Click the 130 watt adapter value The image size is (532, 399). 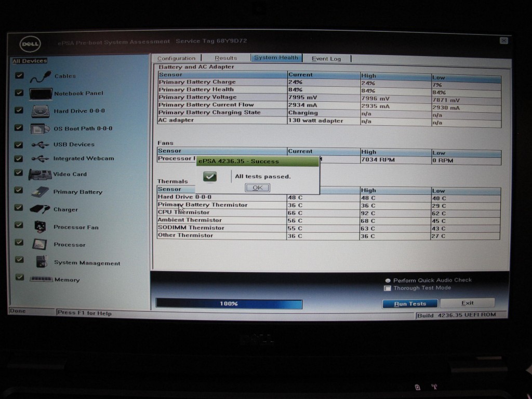pos(315,121)
